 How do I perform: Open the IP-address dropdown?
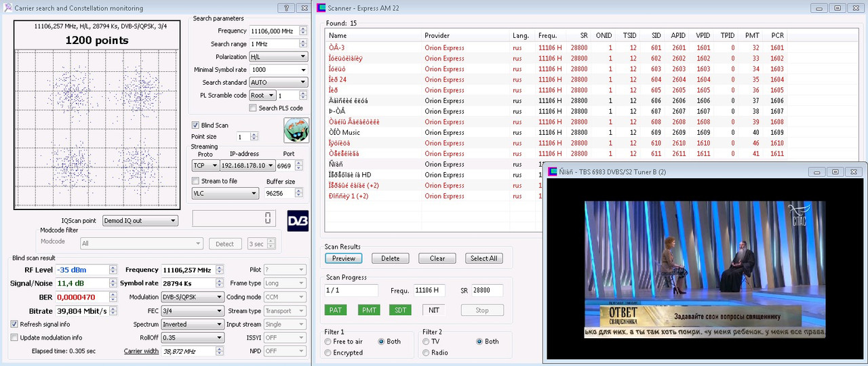tap(248, 165)
